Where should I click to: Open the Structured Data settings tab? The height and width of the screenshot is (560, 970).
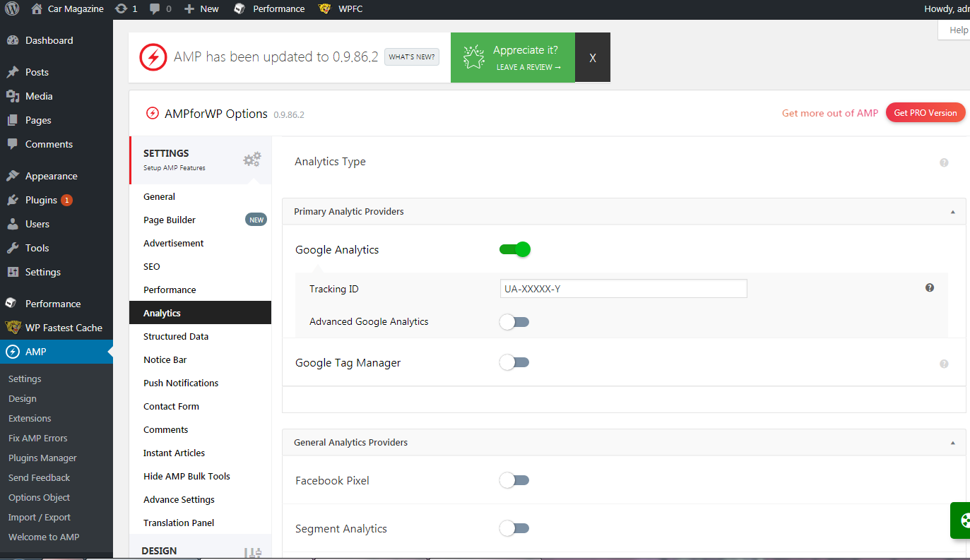point(176,336)
